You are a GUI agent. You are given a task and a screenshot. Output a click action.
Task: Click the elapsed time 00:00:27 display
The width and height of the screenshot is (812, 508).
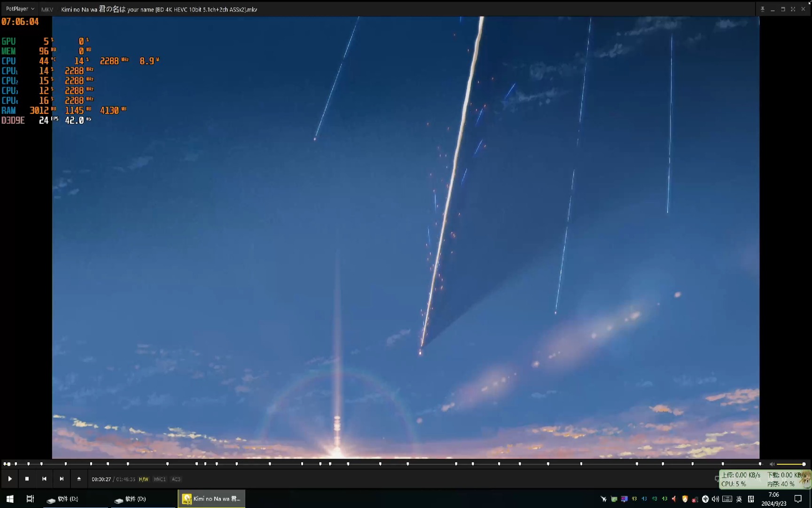[x=101, y=479]
